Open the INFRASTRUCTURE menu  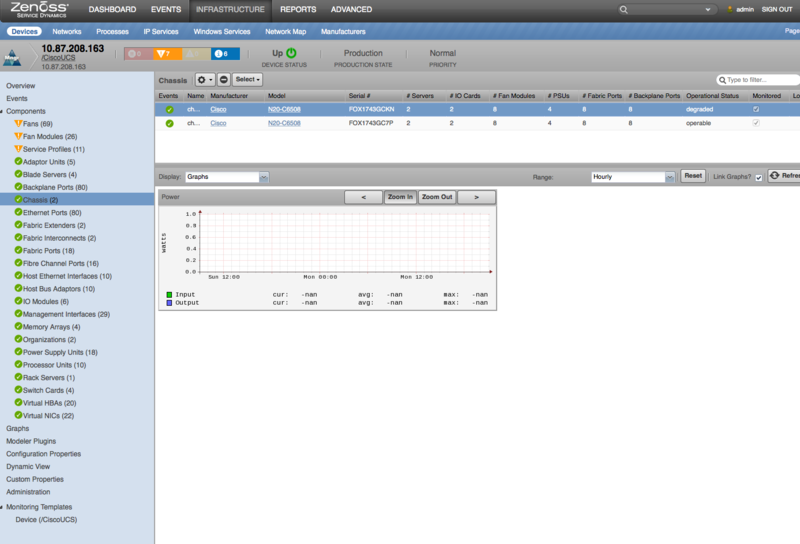tap(230, 10)
